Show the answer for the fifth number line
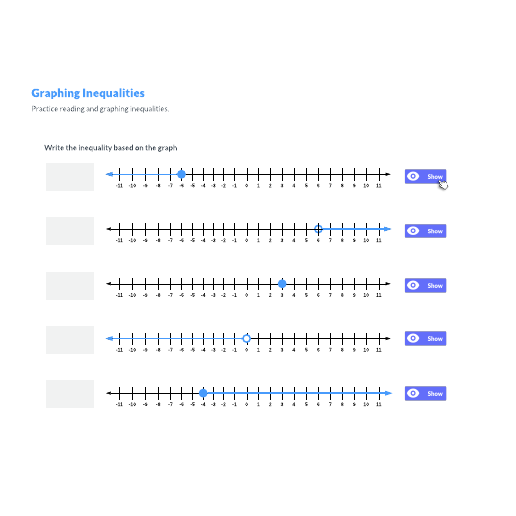This screenshot has width=516, height=516. [x=425, y=393]
